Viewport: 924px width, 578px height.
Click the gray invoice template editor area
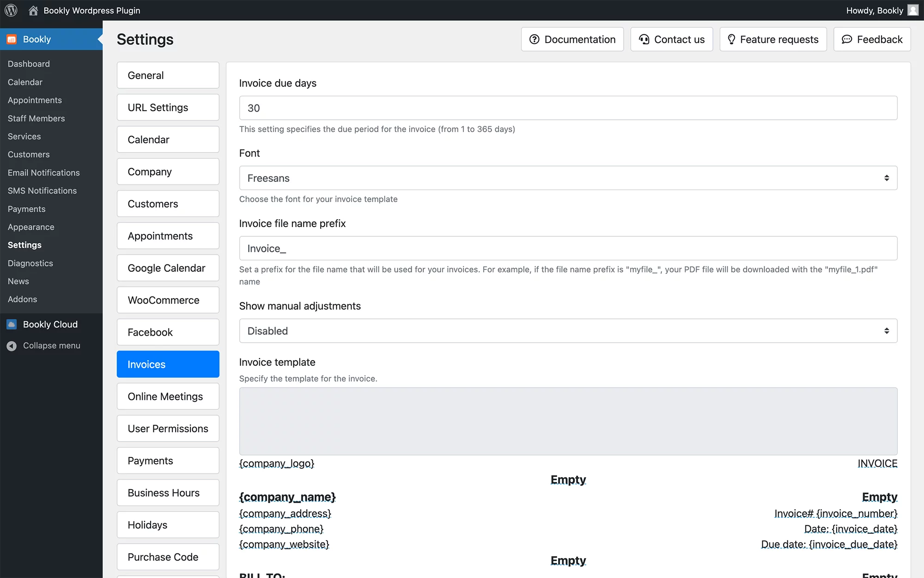click(x=568, y=421)
